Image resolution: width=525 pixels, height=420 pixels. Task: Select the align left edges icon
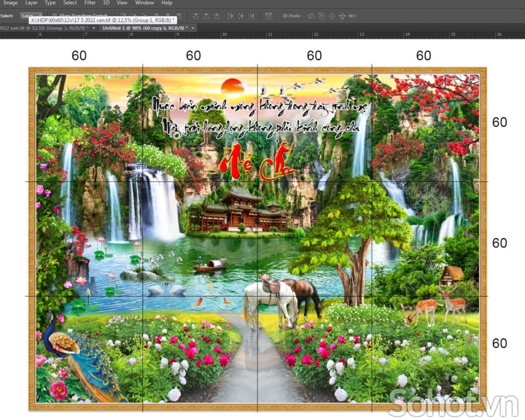pyautogui.click(x=230, y=16)
